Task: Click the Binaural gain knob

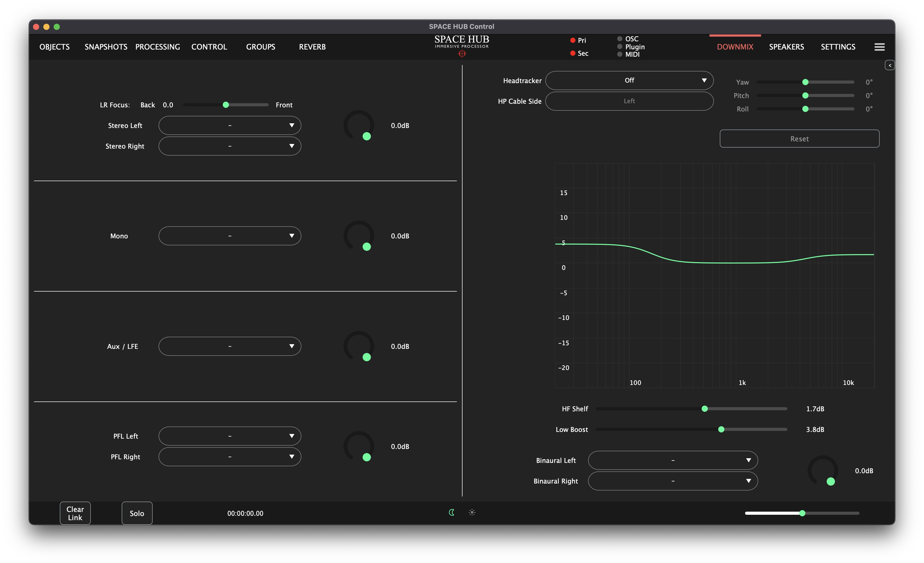Action: (823, 471)
